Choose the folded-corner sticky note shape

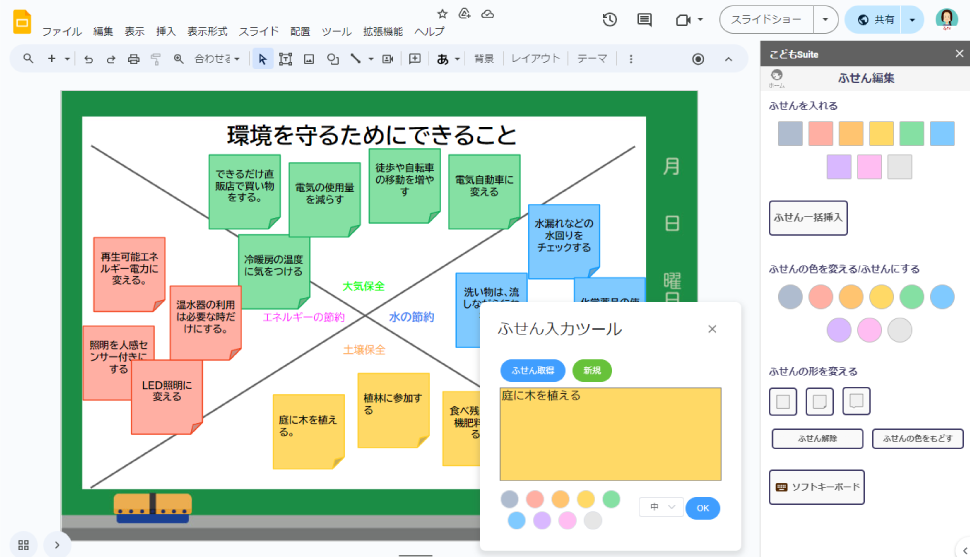click(820, 401)
